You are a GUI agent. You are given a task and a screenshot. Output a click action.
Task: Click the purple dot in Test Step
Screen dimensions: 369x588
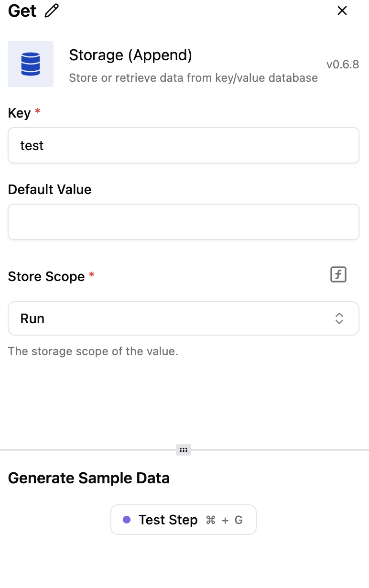point(127,520)
